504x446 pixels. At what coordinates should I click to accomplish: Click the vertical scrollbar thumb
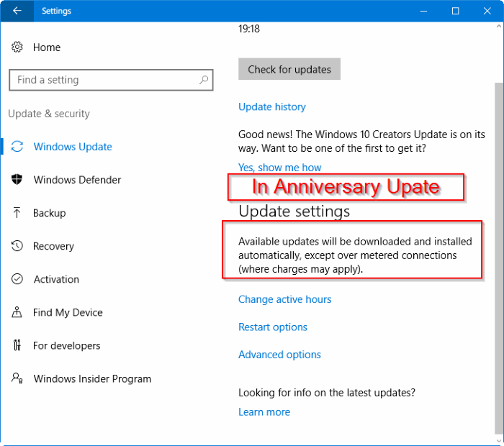tap(499, 258)
